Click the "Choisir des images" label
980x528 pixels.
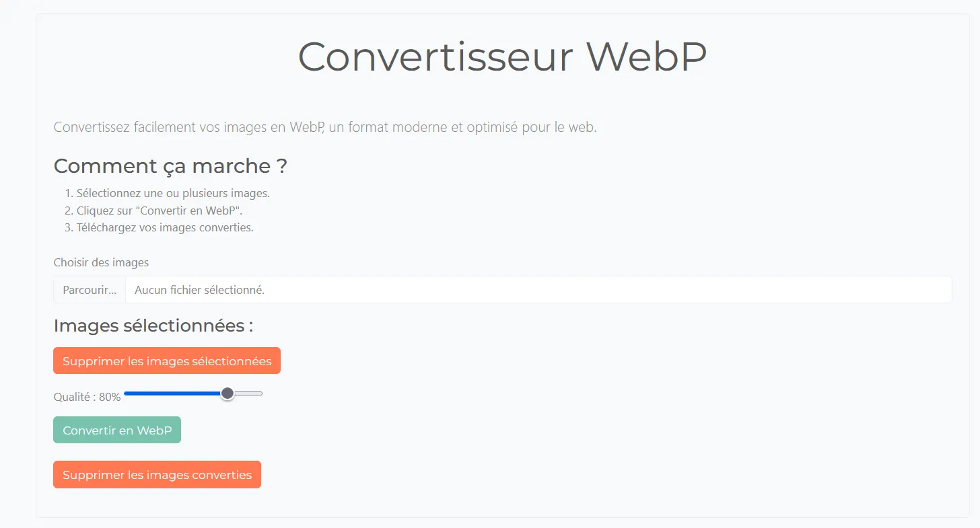(101, 262)
